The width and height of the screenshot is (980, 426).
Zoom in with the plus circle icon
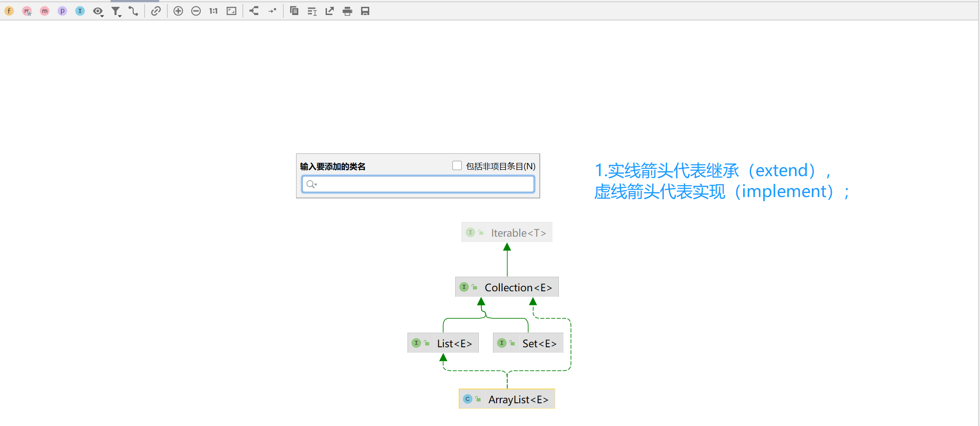point(178,11)
